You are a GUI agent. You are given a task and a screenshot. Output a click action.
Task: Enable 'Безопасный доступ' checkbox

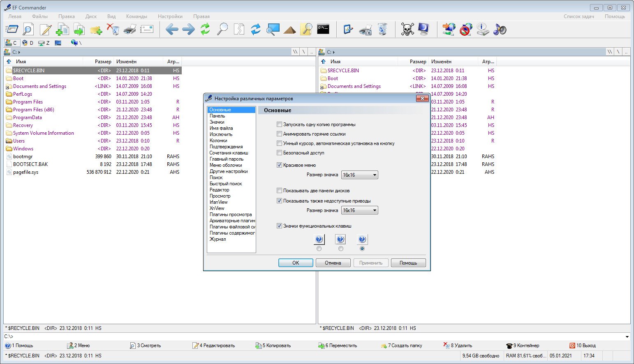(280, 153)
